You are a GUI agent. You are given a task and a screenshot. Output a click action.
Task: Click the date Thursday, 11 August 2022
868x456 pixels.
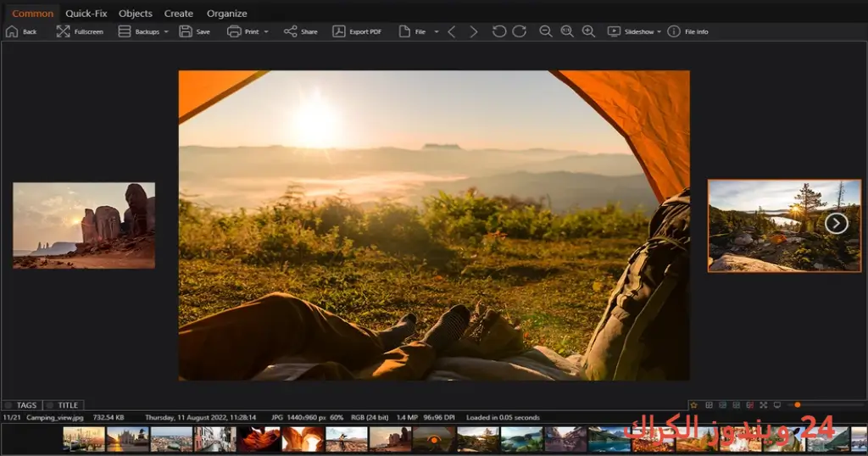pos(200,417)
